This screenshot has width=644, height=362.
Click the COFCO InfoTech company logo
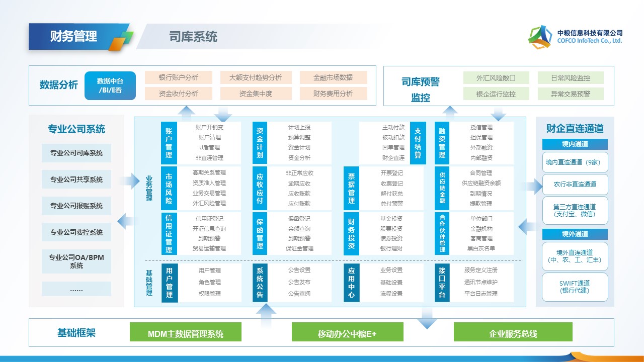(x=540, y=37)
